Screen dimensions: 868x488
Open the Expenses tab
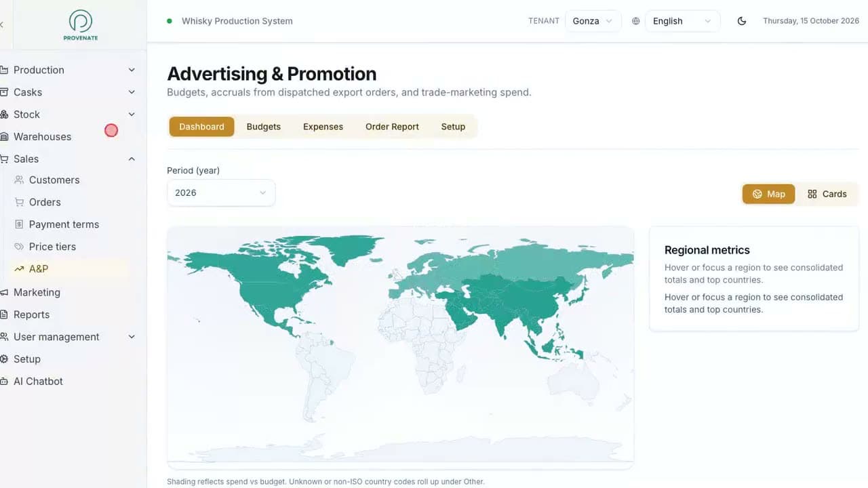(x=323, y=127)
